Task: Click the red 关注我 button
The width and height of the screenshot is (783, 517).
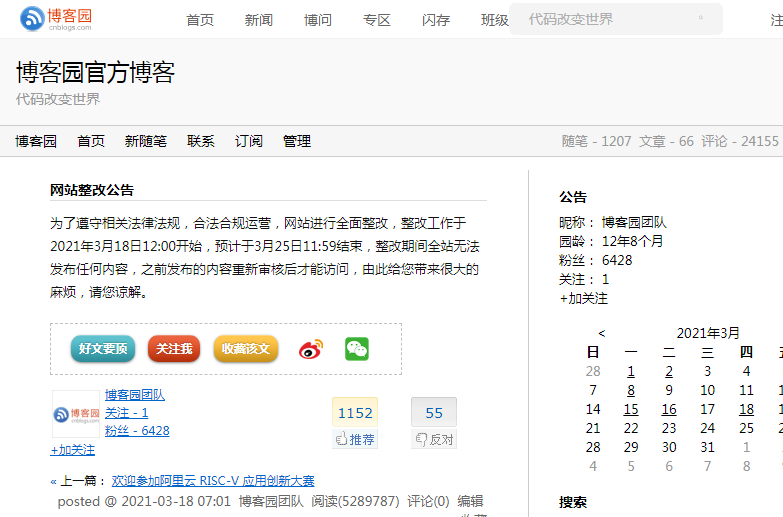Action: pos(174,349)
